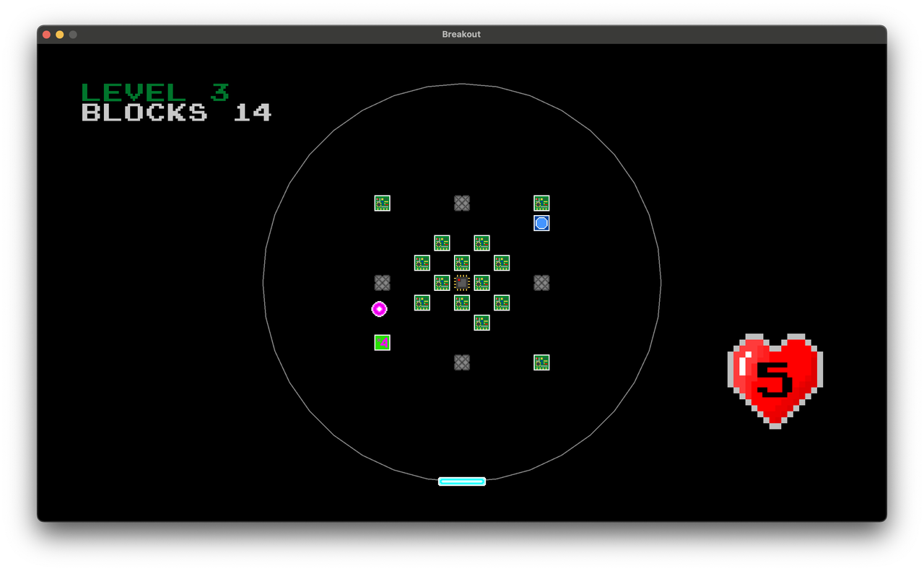Select the gray crosshatch block at the formation's bottom
Viewport: 924px width, 571px height.
(462, 362)
